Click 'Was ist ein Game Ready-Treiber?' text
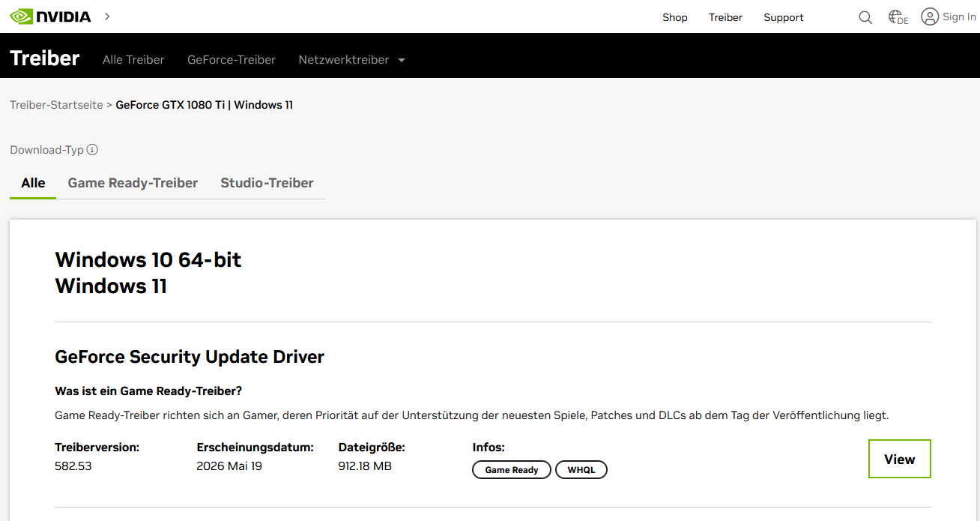This screenshot has width=980, height=521. pos(148,391)
